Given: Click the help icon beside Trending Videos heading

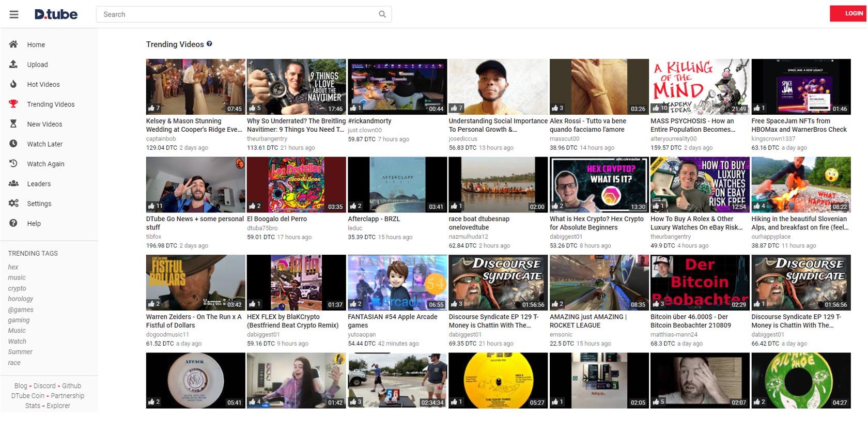Looking at the screenshot, I should click(209, 44).
